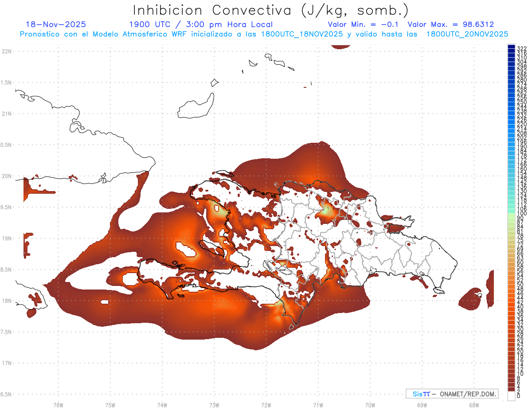Select the 'Valor Max. = 98.6312' text

(451, 24)
